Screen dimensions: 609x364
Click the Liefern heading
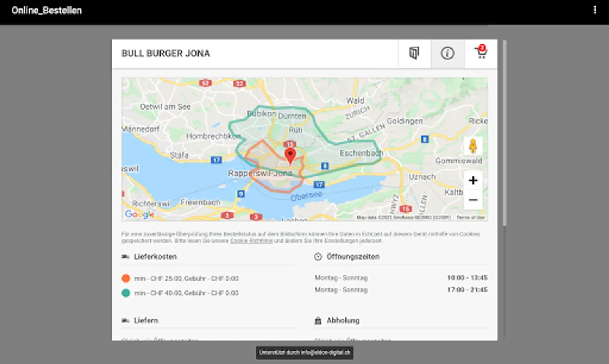pos(146,320)
